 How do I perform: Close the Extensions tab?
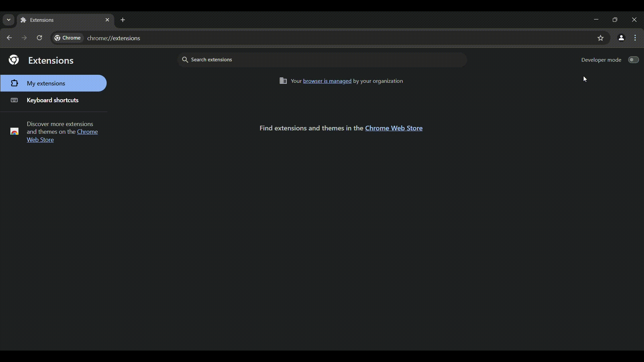[107, 20]
